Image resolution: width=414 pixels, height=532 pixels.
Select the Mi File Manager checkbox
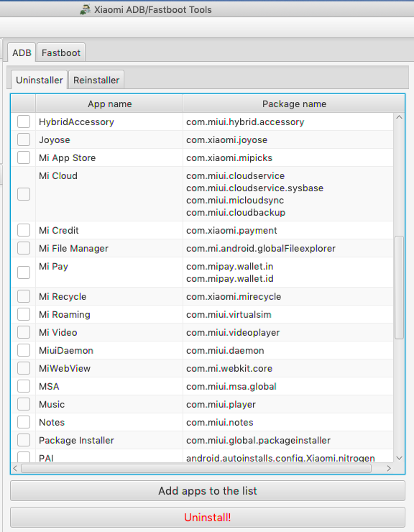(24, 248)
